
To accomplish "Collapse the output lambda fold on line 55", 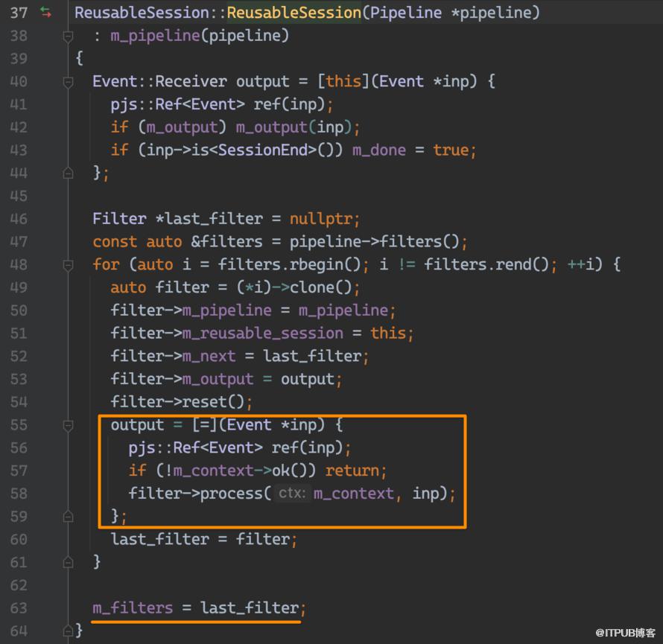I will coord(68,425).
